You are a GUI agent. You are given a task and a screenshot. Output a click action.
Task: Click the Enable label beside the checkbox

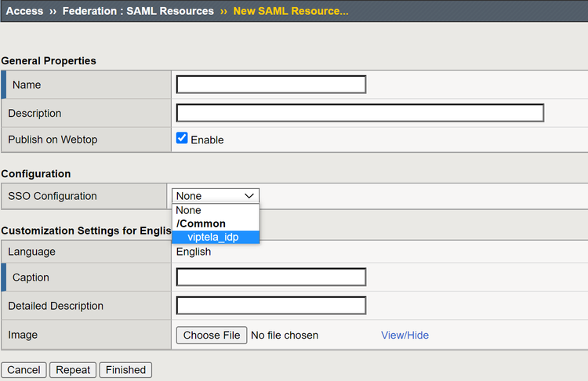[207, 140]
